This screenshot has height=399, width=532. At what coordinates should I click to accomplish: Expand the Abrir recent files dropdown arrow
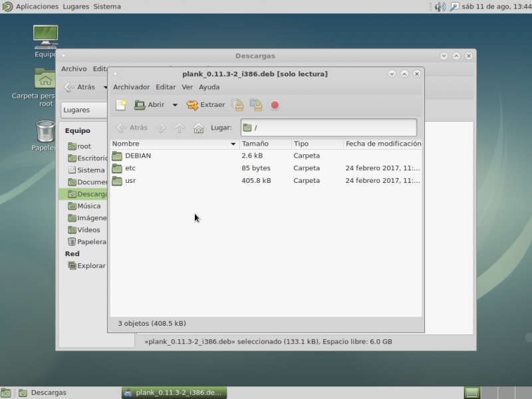(x=175, y=105)
